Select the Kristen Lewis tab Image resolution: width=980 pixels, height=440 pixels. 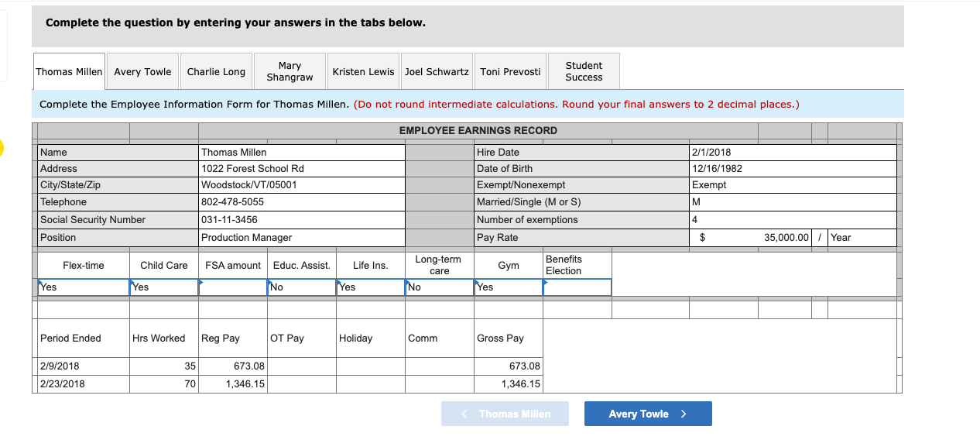point(363,71)
